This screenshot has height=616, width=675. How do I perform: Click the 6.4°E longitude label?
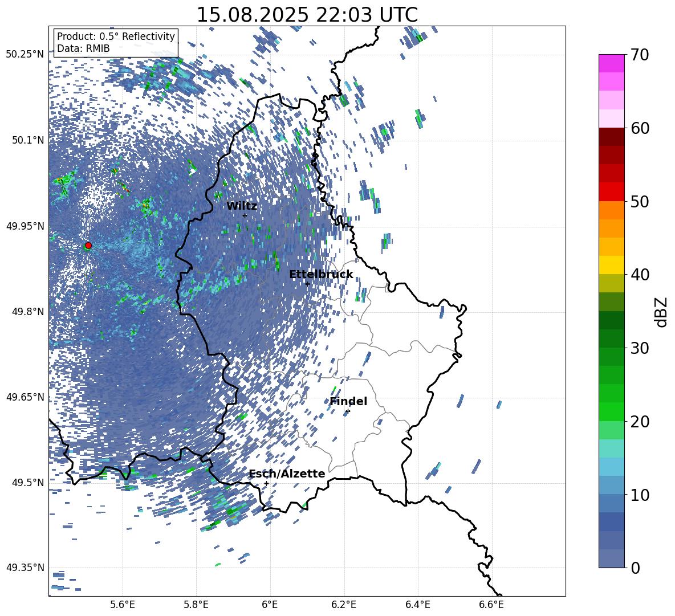coord(417,605)
